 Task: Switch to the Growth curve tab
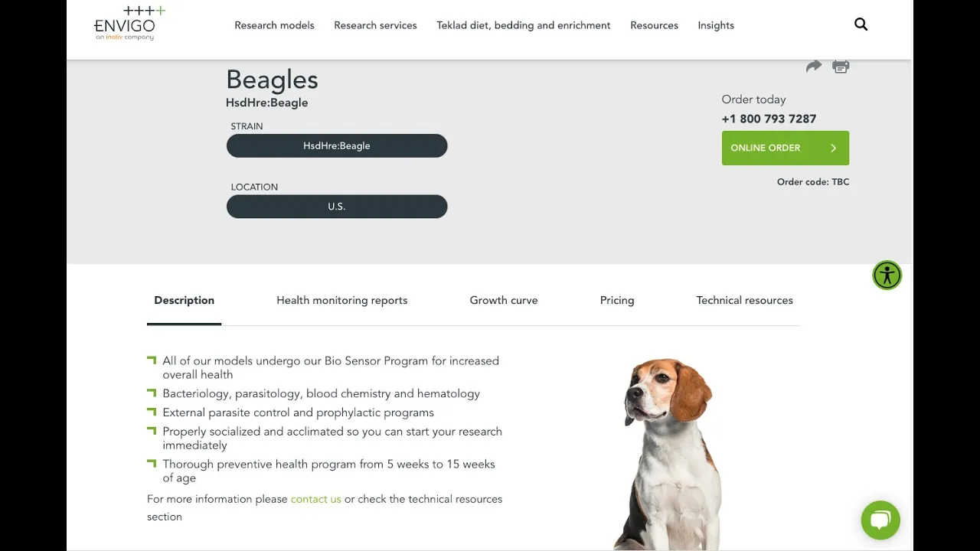coord(504,301)
